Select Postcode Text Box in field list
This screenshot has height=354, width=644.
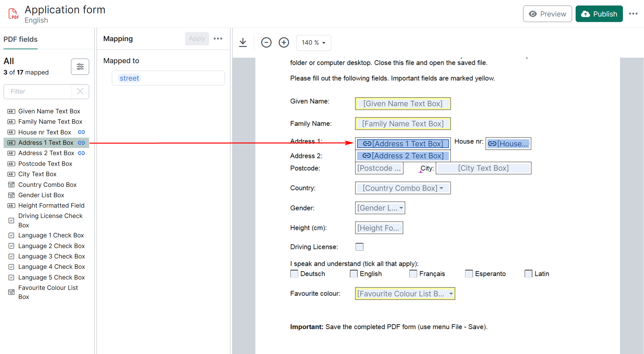click(45, 164)
